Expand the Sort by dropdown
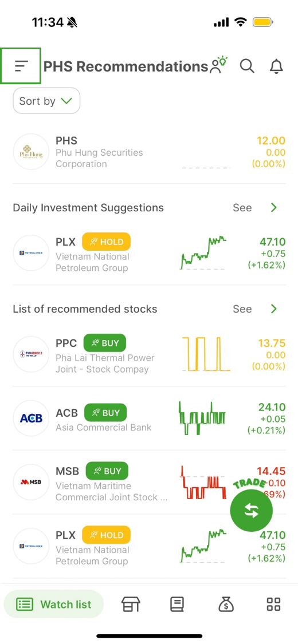Viewport: 298px width, 644px height. (46, 101)
